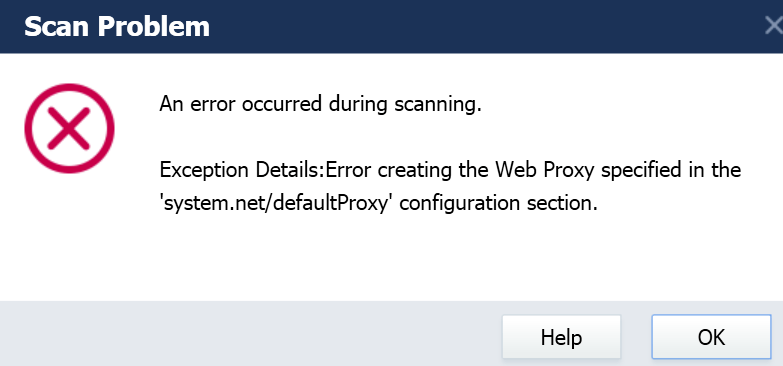Click the word 'Problem' in title
This screenshot has width=783, height=366.
coord(154,26)
